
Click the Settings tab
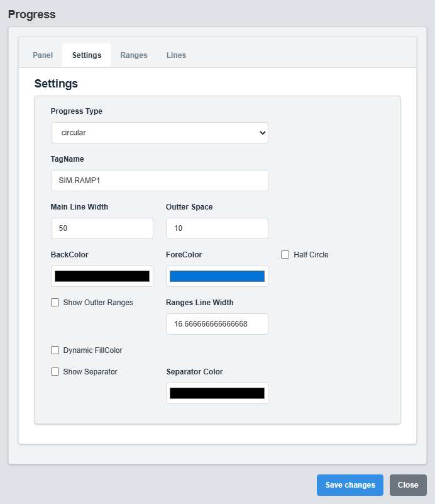[86, 55]
